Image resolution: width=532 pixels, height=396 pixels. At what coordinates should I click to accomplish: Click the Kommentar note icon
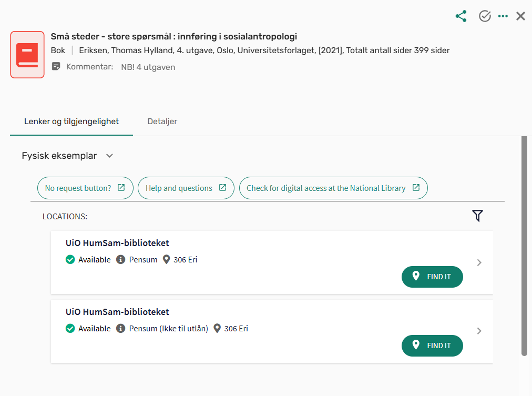(x=56, y=66)
